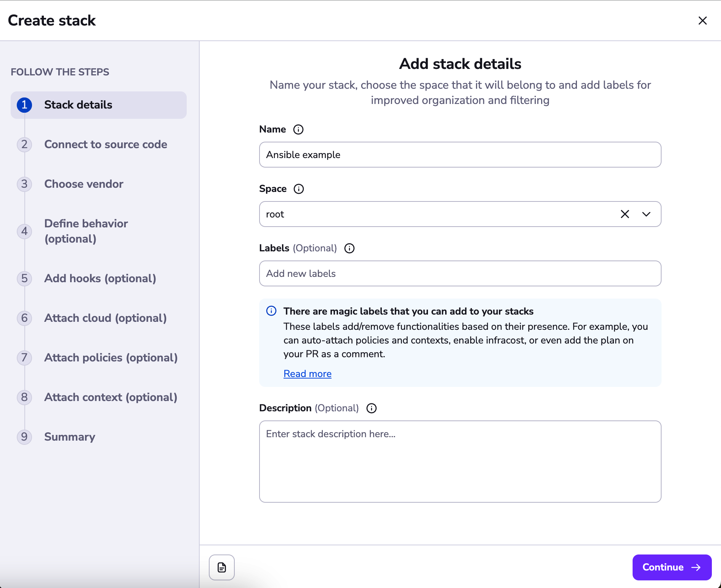This screenshot has width=721, height=588.
Task: Select the Attach cloud optional step
Action: tap(106, 318)
